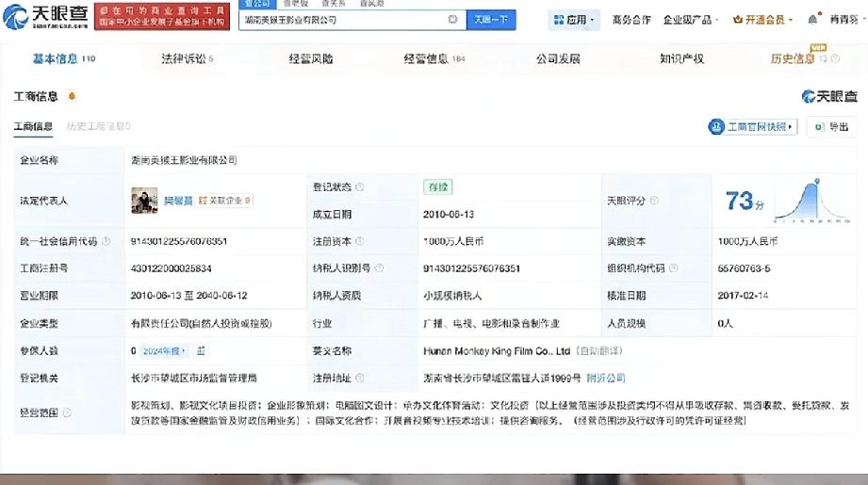Viewport: 868px width, 485px height.
Task: Expand the 企业级产品 dropdown
Action: click(x=691, y=20)
